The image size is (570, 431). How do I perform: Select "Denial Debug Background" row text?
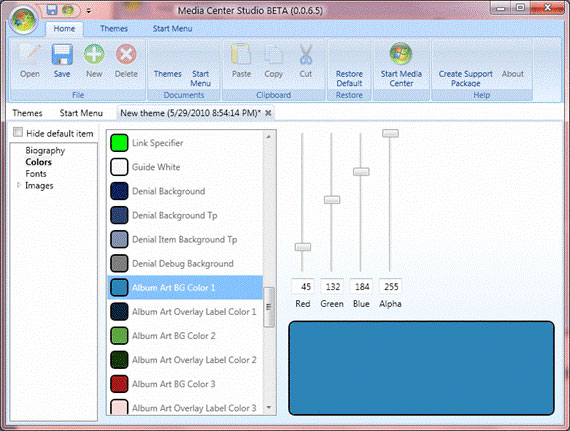point(182,264)
